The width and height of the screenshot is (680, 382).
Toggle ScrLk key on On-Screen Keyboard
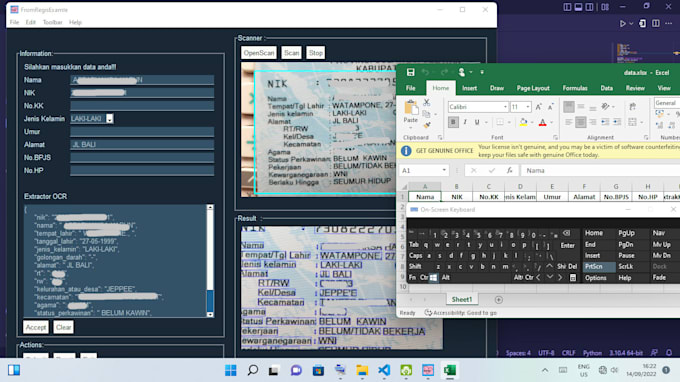click(625, 267)
